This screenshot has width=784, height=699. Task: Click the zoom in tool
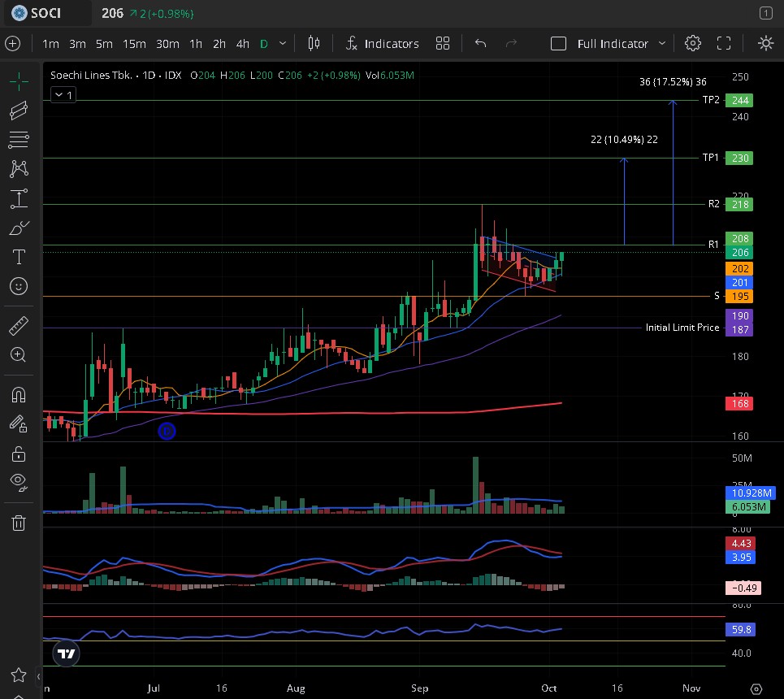(18, 355)
